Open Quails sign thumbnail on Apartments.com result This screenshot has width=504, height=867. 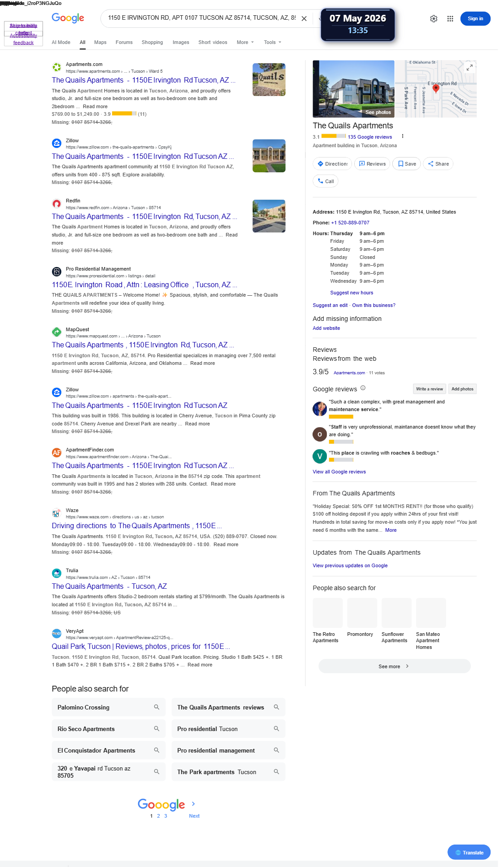click(x=269, y=80)
